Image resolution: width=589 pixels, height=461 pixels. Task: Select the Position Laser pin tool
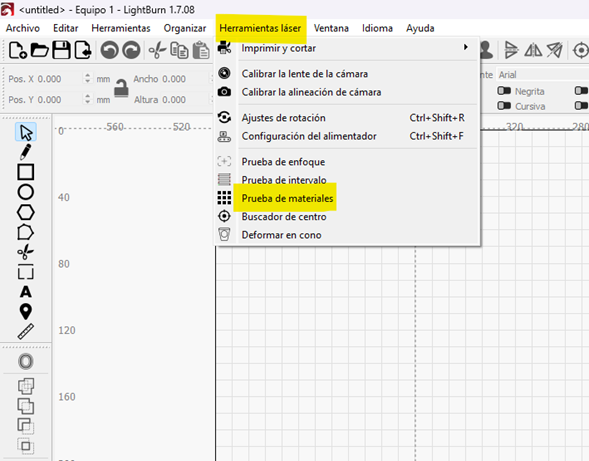pyautogui.click(x=26, y=311)
